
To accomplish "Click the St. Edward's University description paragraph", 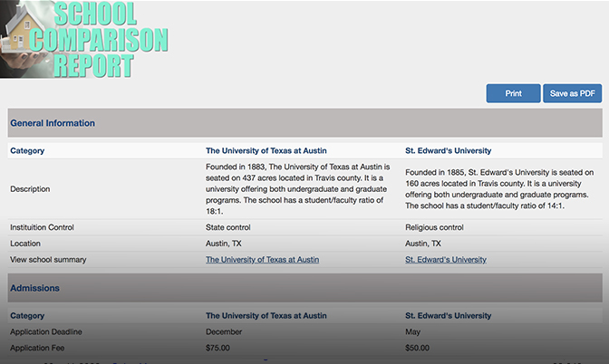I will pyautogui.click(x=499, y=188).
